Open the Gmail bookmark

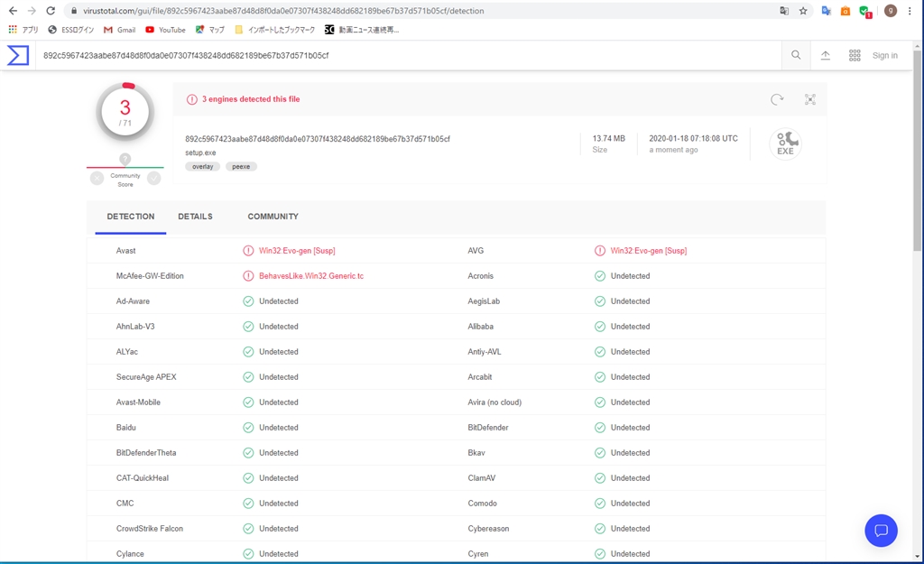pyautogui.click(x=120, y=30)
